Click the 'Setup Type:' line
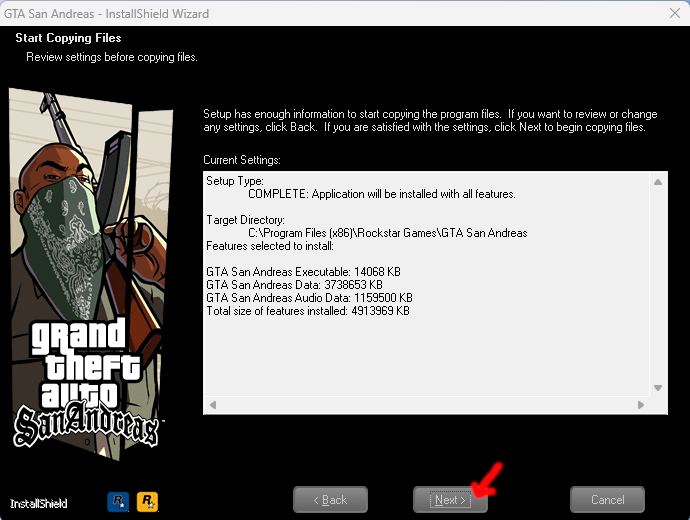 click(x=235, y=181)
